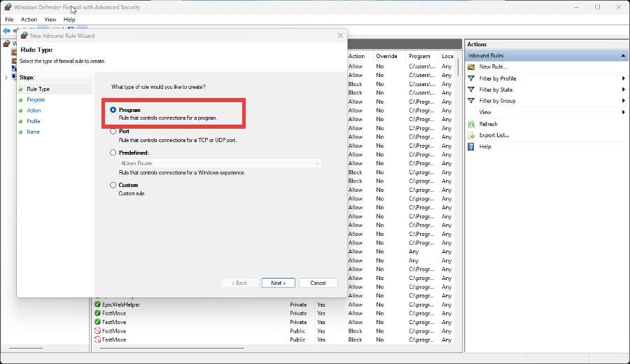Expand Filter by Profile submenu arrow

[x=624, y=78]
